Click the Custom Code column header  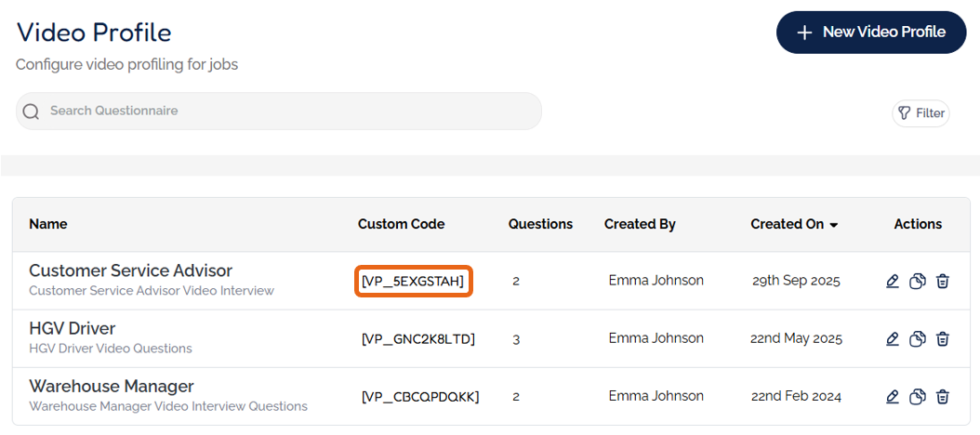click(401, 224)
